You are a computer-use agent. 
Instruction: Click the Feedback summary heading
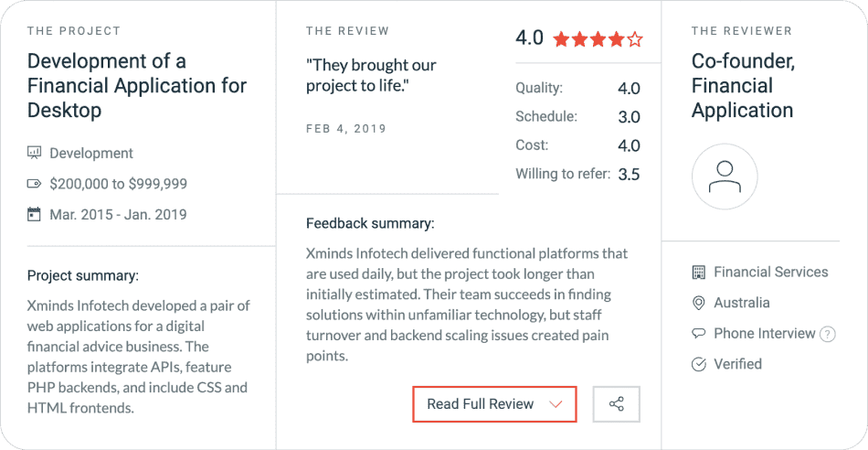coord(370,223)
